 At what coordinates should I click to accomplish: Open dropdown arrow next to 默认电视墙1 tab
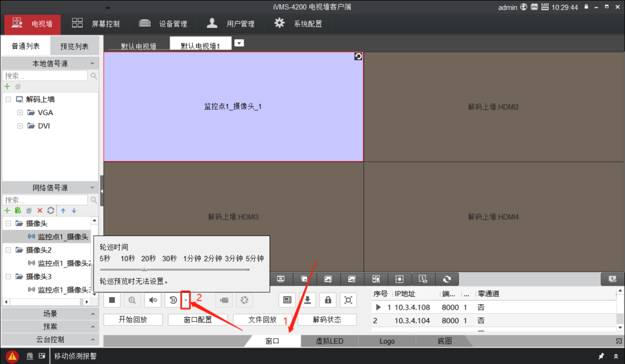point(239,43)
